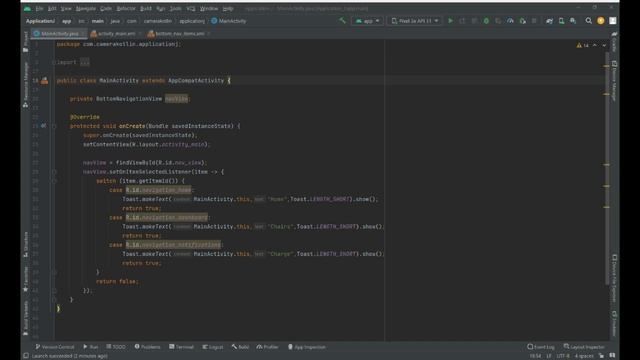Click the Run with Coverage icon

(498, 20)
